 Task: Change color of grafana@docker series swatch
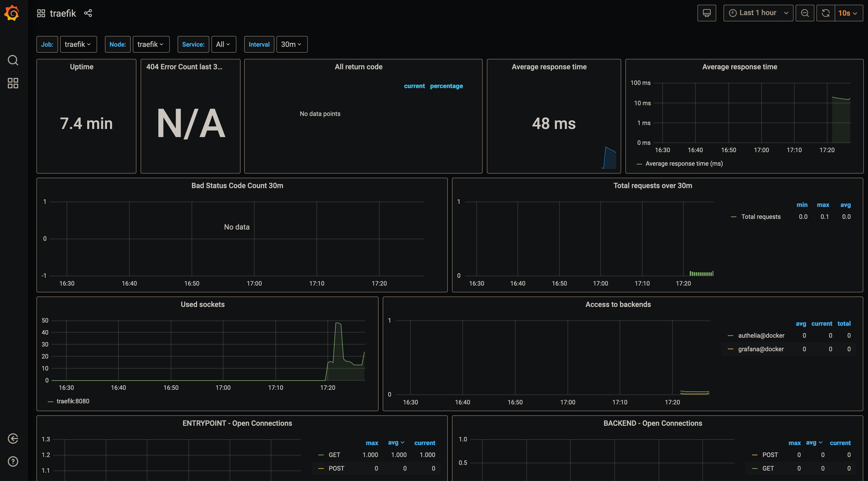click(x=730, y=349)
